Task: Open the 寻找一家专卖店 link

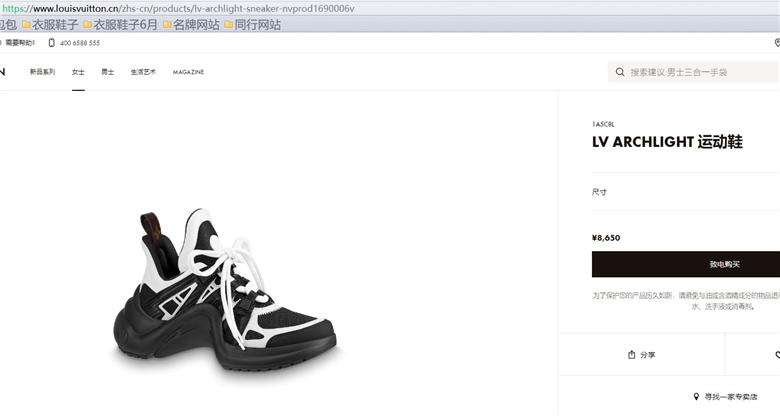Action: click(x=725, y=397)
